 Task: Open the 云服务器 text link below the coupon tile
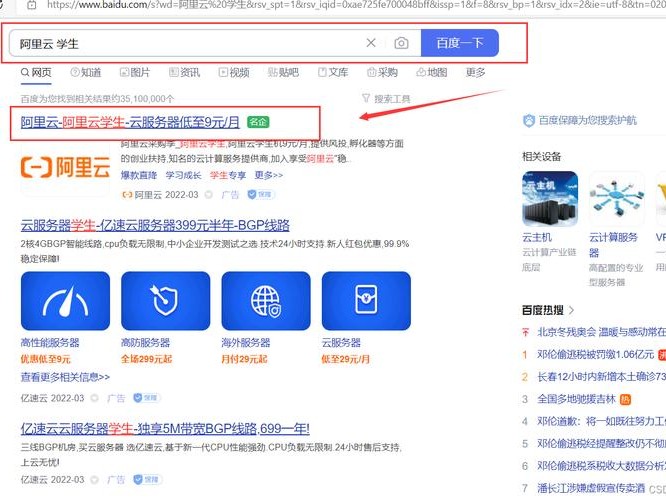(341, 343)
